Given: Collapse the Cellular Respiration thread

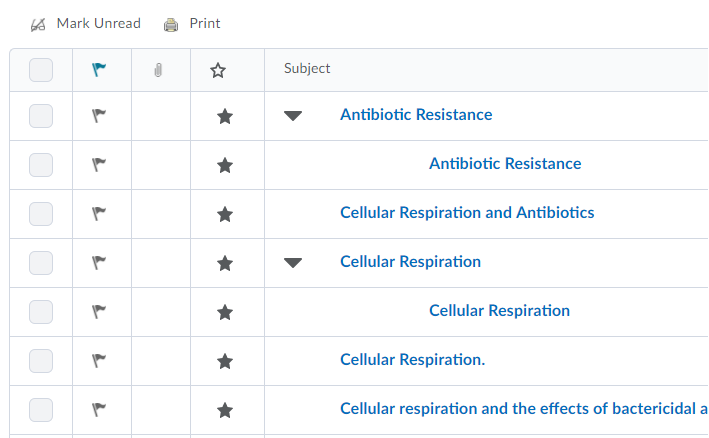Looking at the screenshot, I should 292,263.
